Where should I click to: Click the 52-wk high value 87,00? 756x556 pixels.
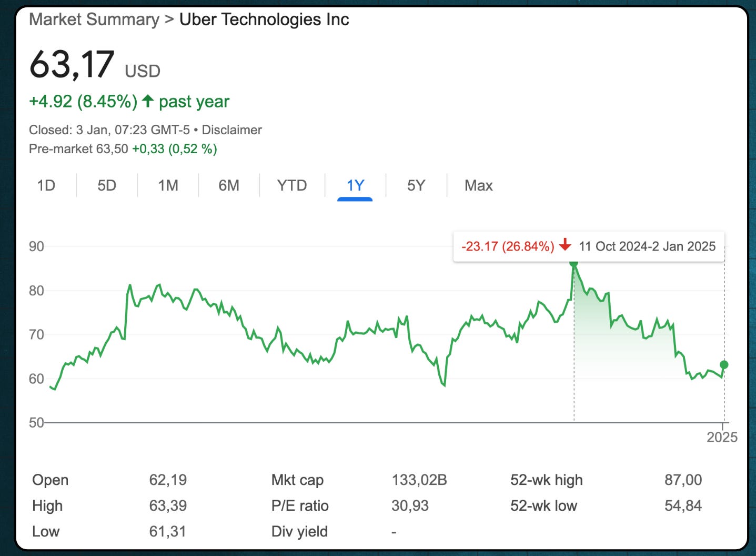coord(683,480)
